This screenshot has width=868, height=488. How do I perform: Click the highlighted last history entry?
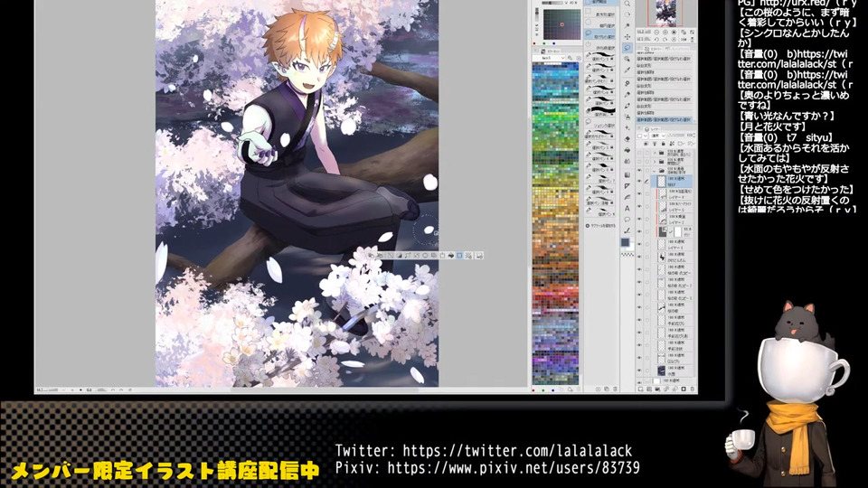(x=664, y=120)
